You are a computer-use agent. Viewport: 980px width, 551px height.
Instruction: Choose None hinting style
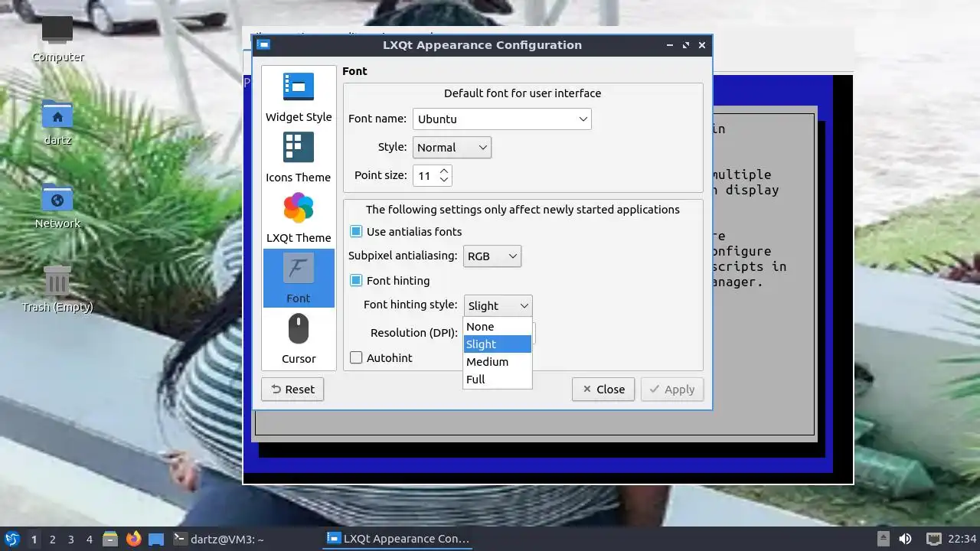(x=498, y=326)
